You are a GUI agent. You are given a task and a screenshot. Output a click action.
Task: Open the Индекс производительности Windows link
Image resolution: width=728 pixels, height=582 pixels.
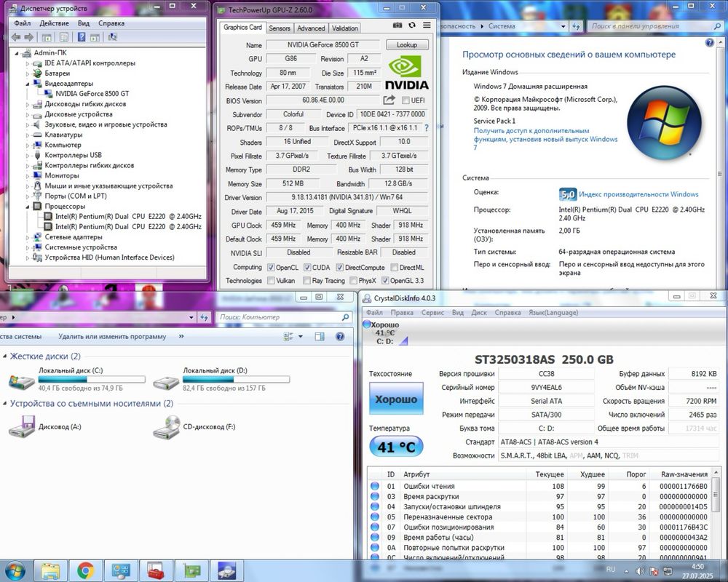coord(638,194)
